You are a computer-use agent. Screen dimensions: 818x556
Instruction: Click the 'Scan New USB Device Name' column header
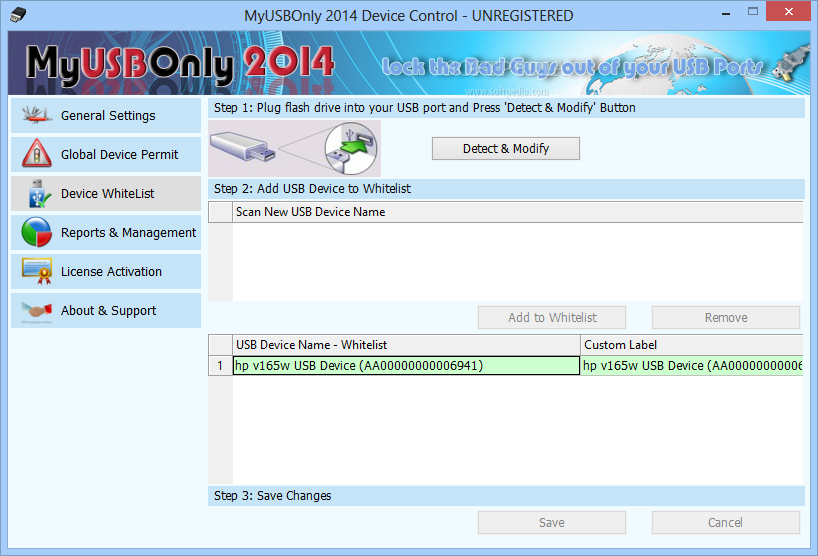tap(518, 212)
